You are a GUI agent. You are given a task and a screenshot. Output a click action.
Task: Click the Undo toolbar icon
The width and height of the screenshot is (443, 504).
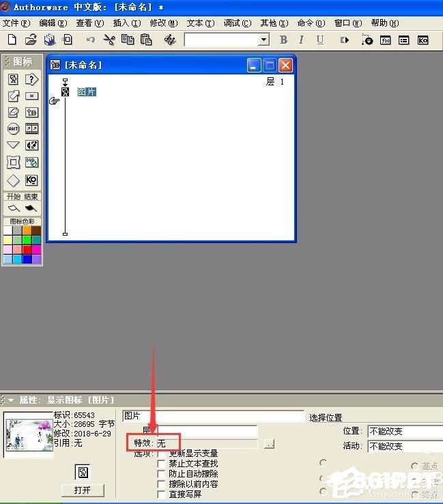coord(91,40)
